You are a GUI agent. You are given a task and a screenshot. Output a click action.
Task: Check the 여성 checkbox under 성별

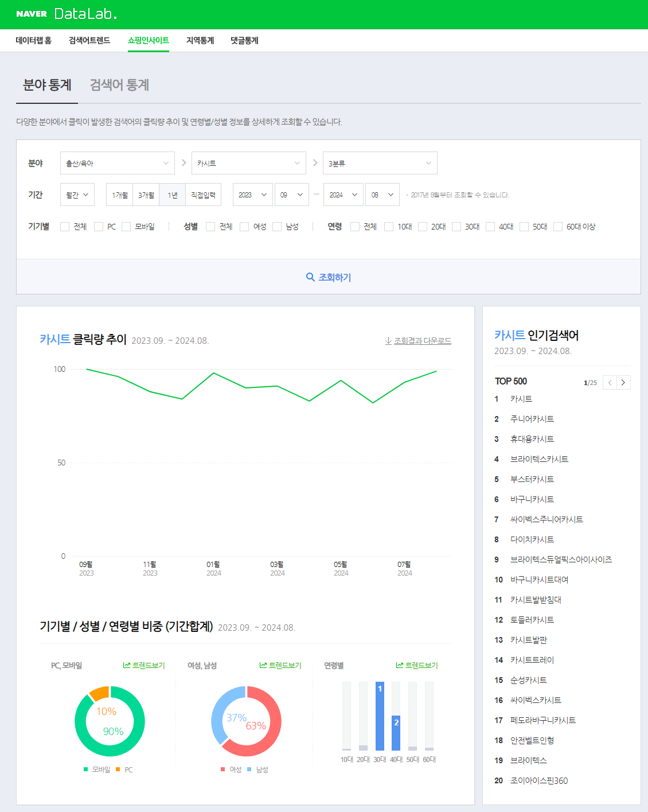pos(245,227)
